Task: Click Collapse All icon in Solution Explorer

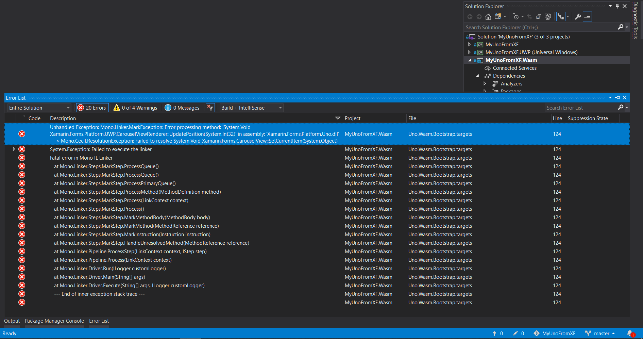Action: coord(539,17)
